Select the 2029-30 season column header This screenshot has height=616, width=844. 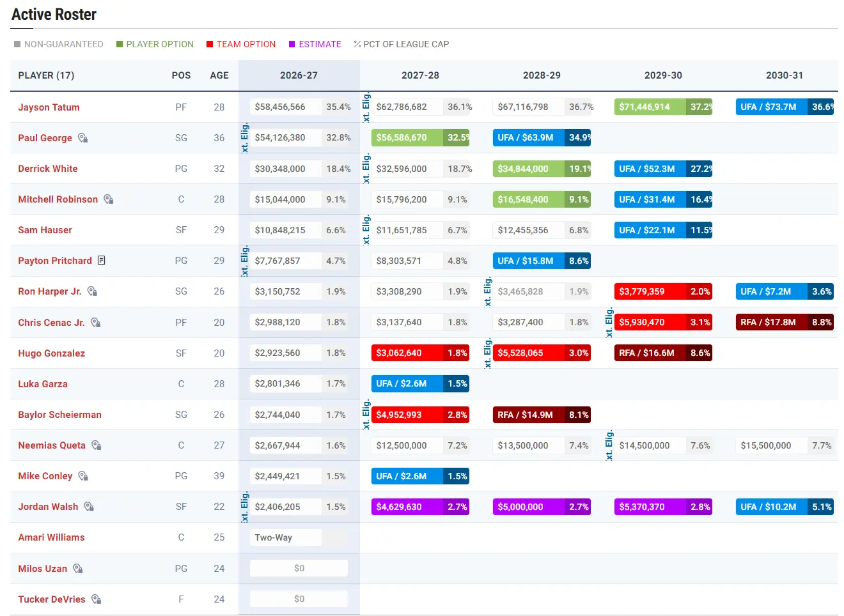click(663, 75)
